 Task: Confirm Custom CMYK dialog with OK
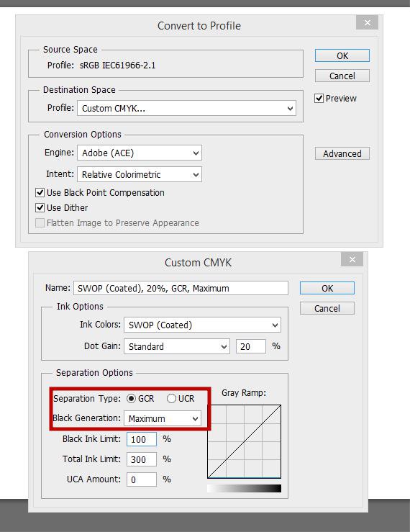[327, 288]
